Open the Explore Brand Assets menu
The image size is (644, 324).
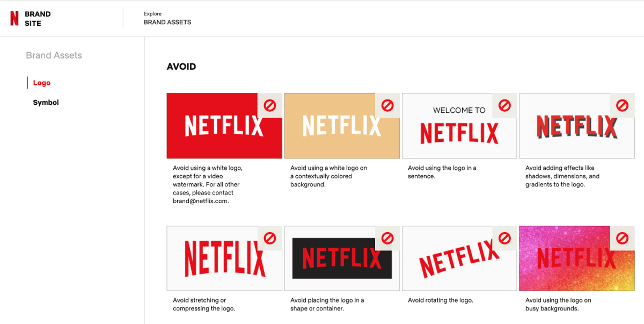click(167, 18)
